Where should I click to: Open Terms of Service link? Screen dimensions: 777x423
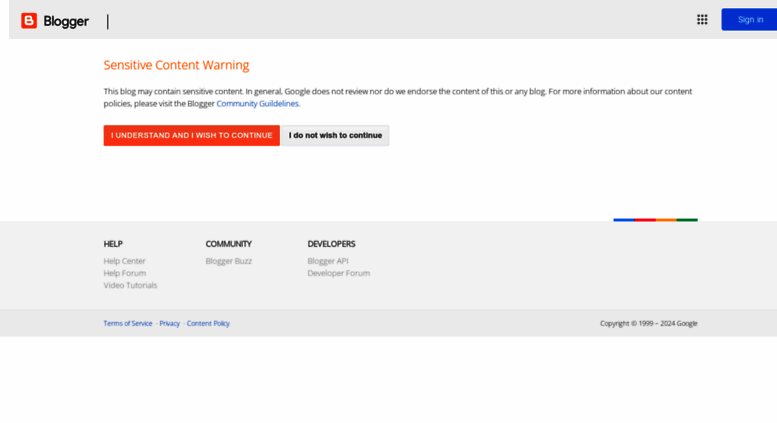click(x=128, y=323)
